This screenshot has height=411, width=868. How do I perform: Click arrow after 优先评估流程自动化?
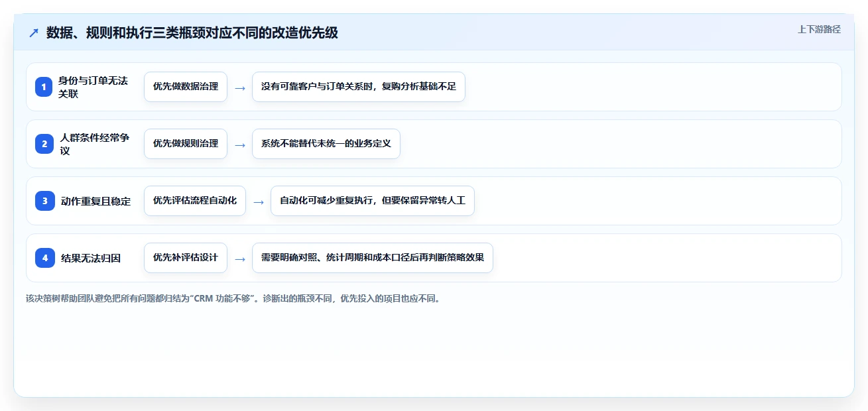259,202
